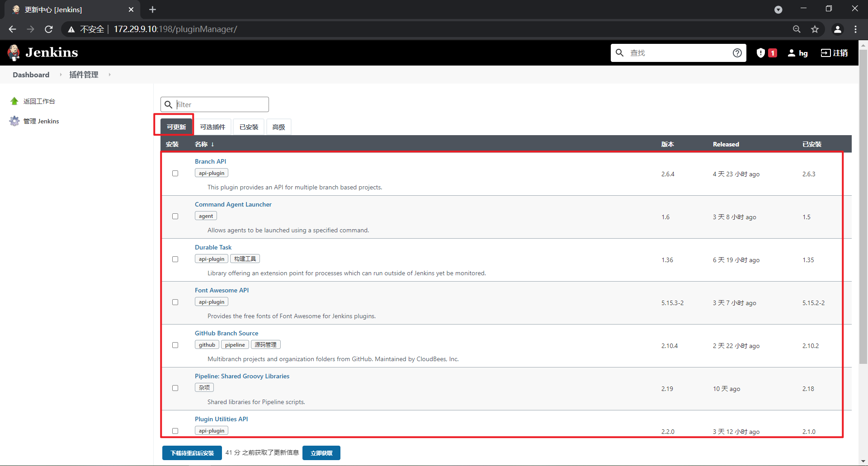The image size is (868, 466).
Task: Click the 返回工作台 sidebar link
Action: (39, 101)
